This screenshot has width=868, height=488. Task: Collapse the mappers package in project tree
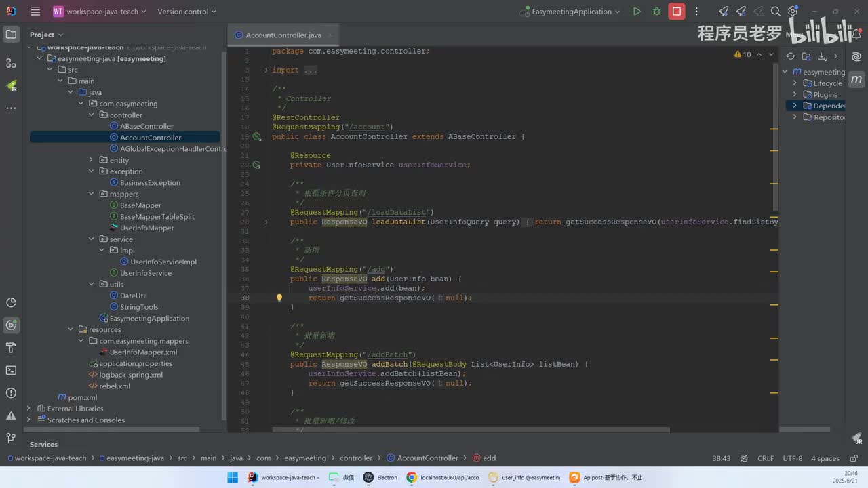coord(92,194)
